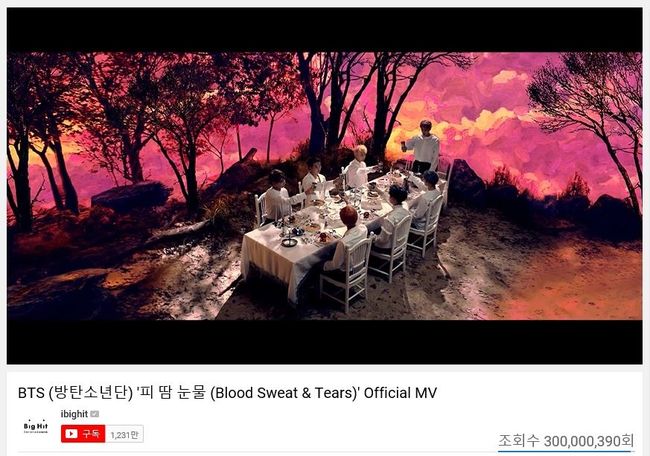Subscribe to ibighit with the red 구독 button

(83, 434)
